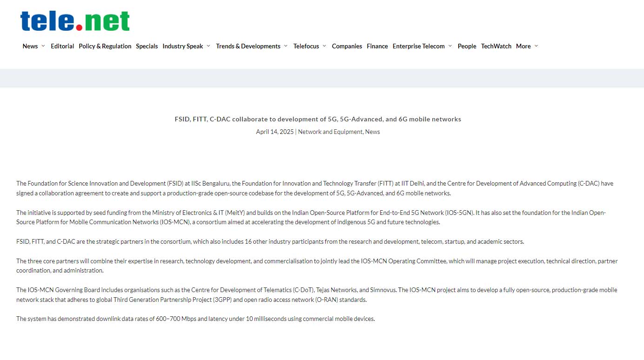Select the Finance menu item

[377, 46]
